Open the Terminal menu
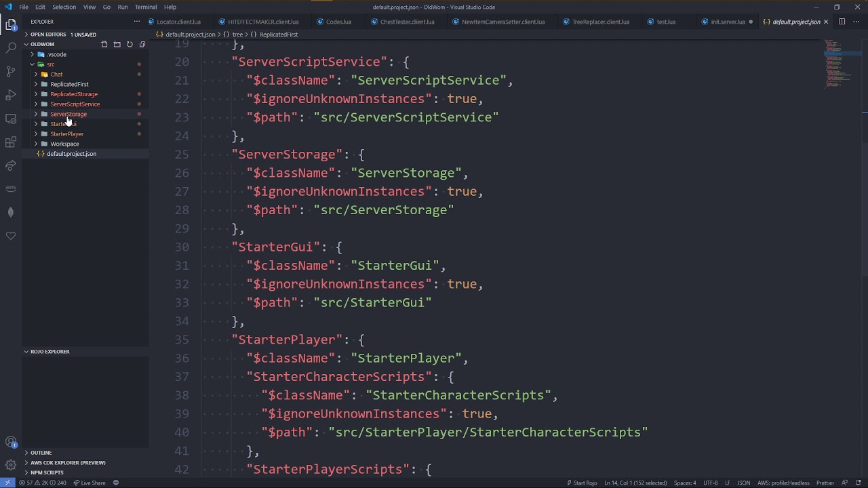 click(146, 7)
